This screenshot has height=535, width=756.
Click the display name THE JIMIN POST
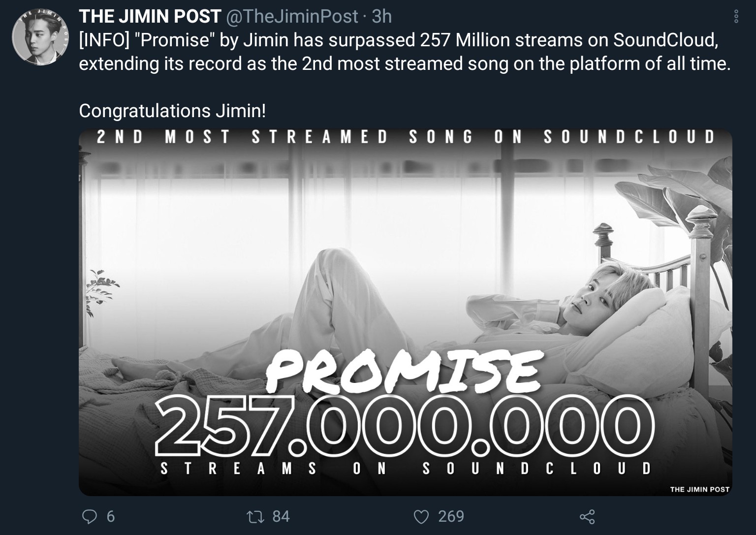[x=150, y=17]
